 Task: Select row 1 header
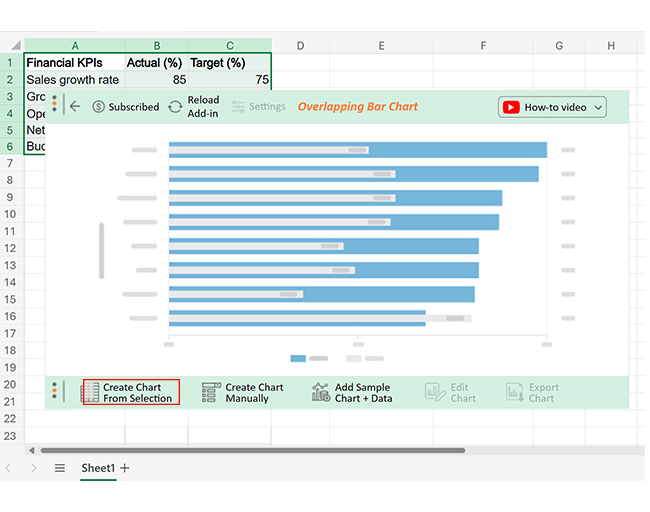[x=10, y=63]
